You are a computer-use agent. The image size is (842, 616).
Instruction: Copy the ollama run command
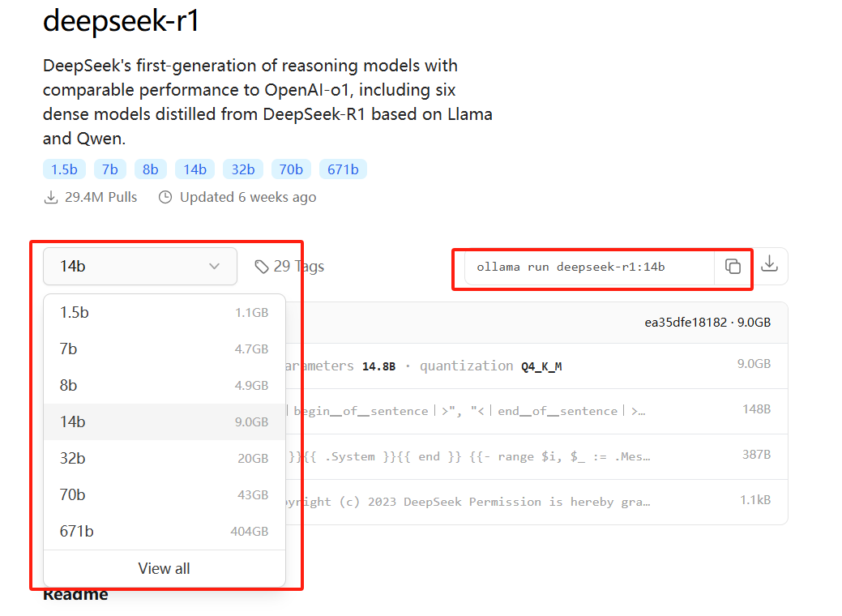[x=733, y=267]
